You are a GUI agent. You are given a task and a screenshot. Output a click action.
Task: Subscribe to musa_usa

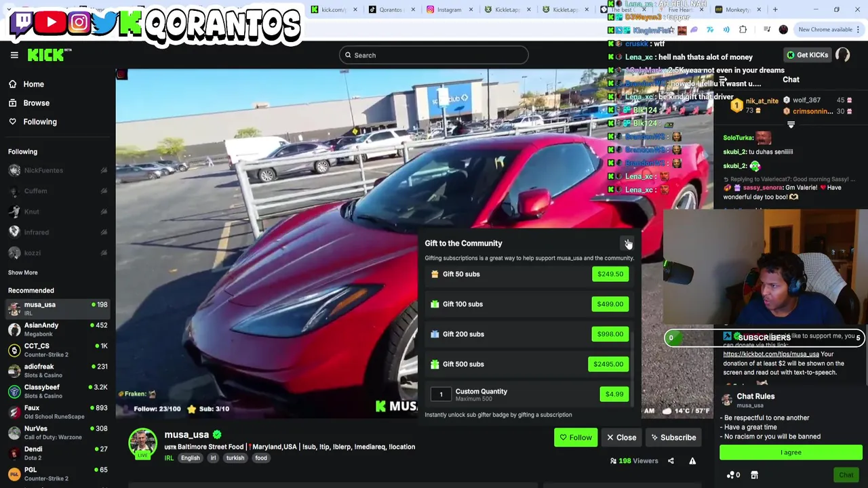click(673, 437)
